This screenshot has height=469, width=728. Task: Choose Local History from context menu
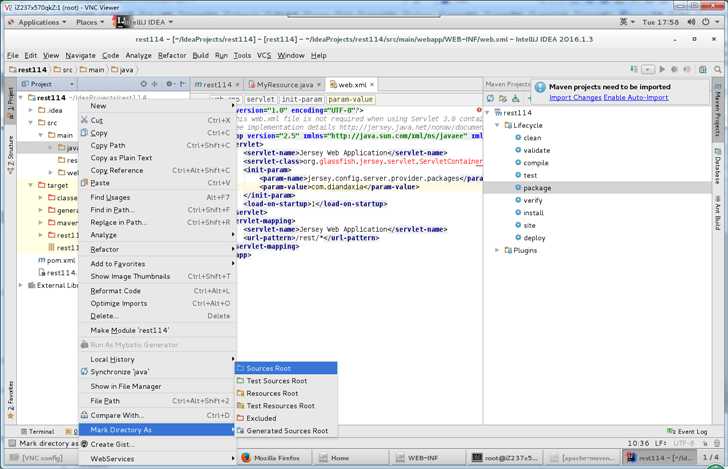coord(158,359)
